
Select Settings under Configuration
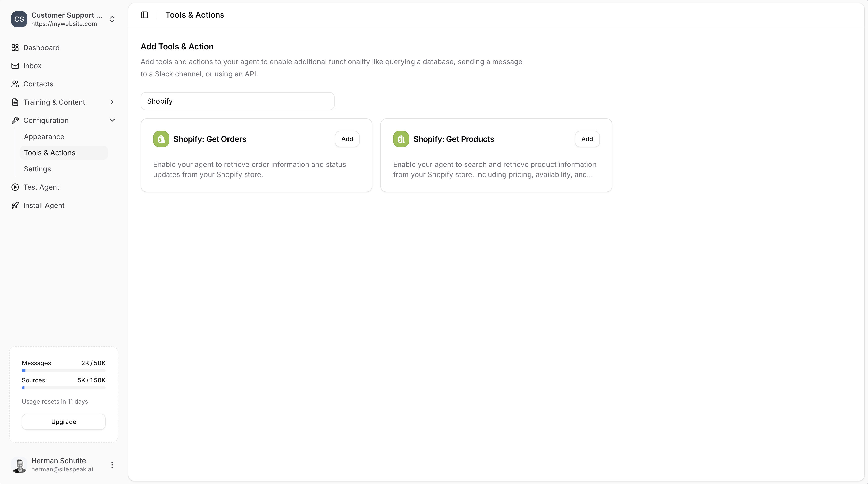37,169
